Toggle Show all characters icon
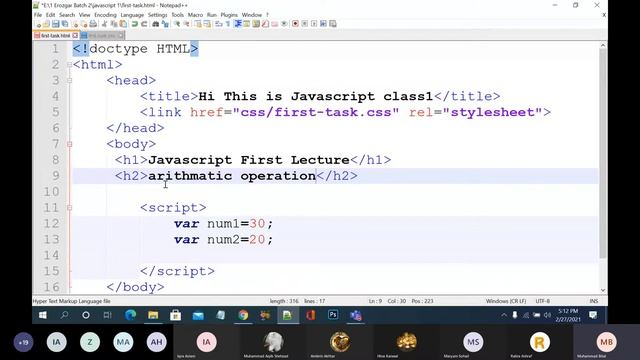The height and width of the screenshot is (360, 640). [x=228, y=24]
